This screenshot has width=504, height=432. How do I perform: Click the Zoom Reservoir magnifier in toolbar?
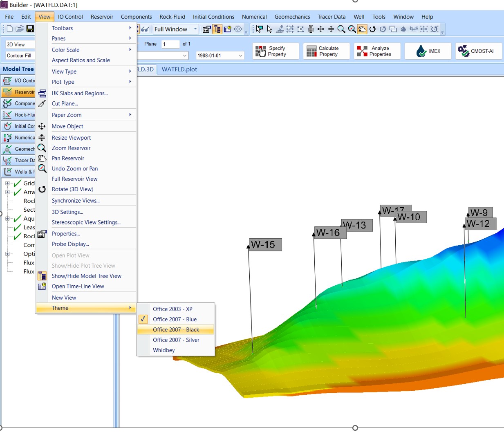coord(341,29)
